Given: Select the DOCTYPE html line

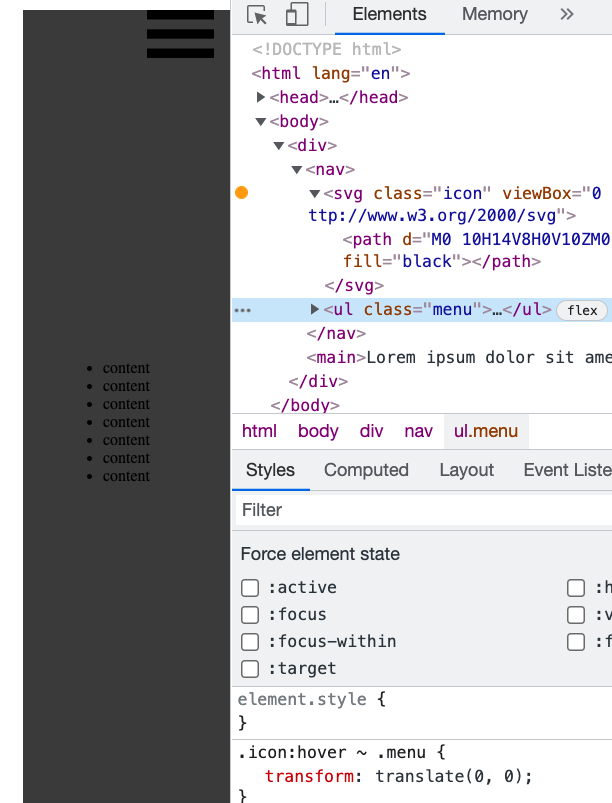Looking at the screenshot, I should pyautogui.click(x=327, y=49).
